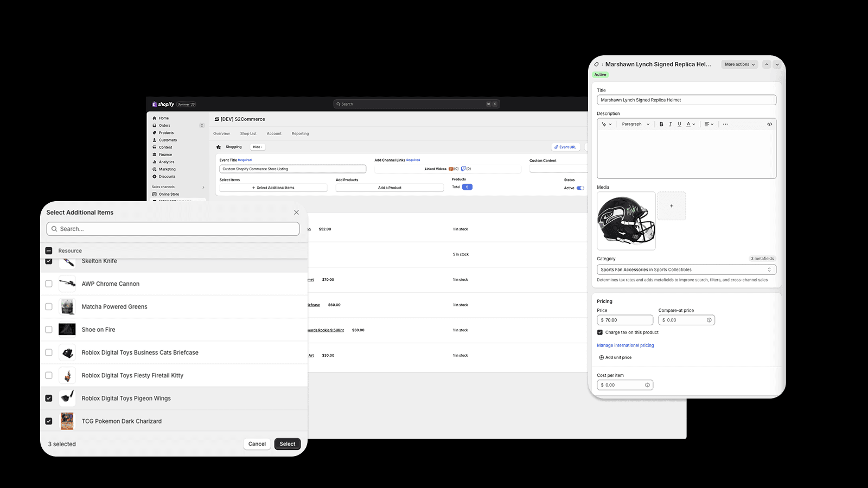Click the plus tile to add media

(x=672, y=206)
